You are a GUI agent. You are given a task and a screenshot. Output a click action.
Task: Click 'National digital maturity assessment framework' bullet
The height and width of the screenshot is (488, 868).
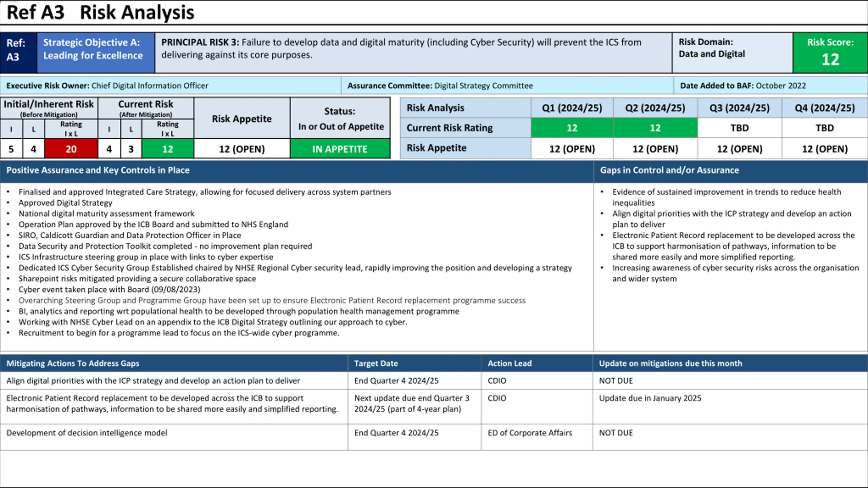pos(106,213)
